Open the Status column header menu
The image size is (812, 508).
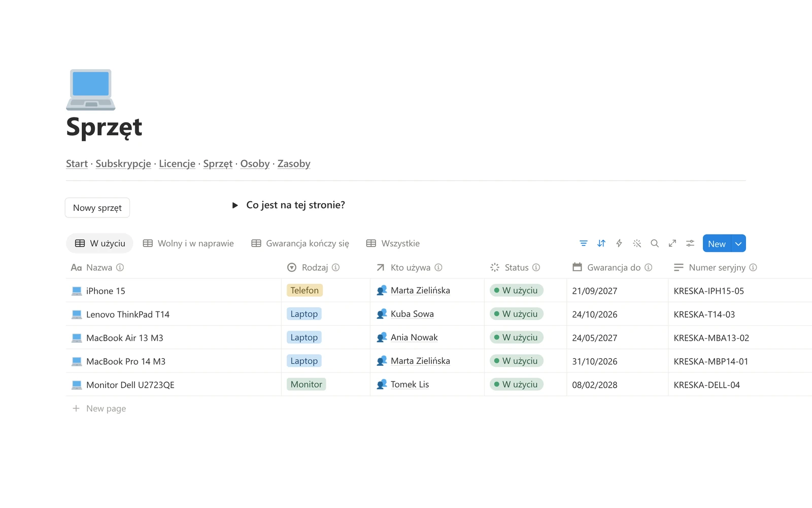coord(515,267)
